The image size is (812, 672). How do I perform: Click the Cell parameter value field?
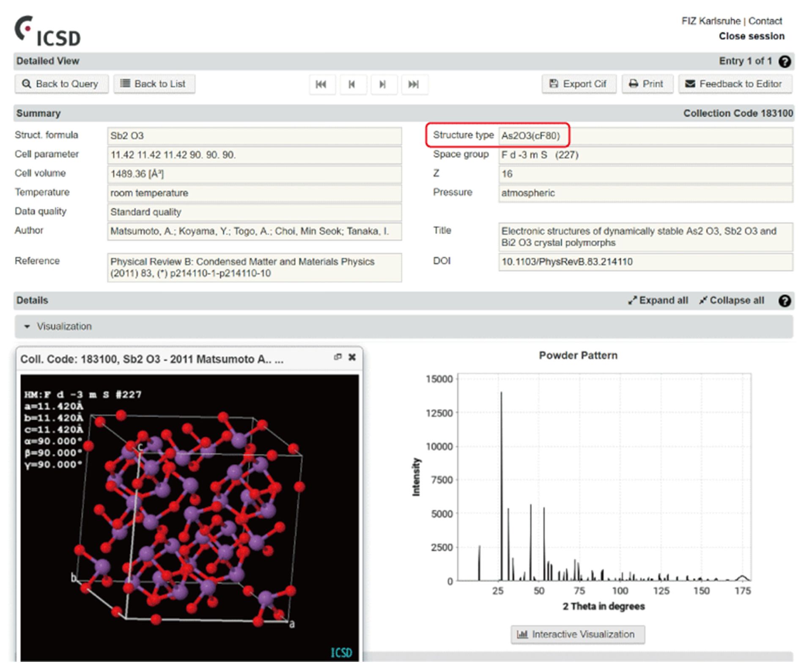[x=255, y=155]
